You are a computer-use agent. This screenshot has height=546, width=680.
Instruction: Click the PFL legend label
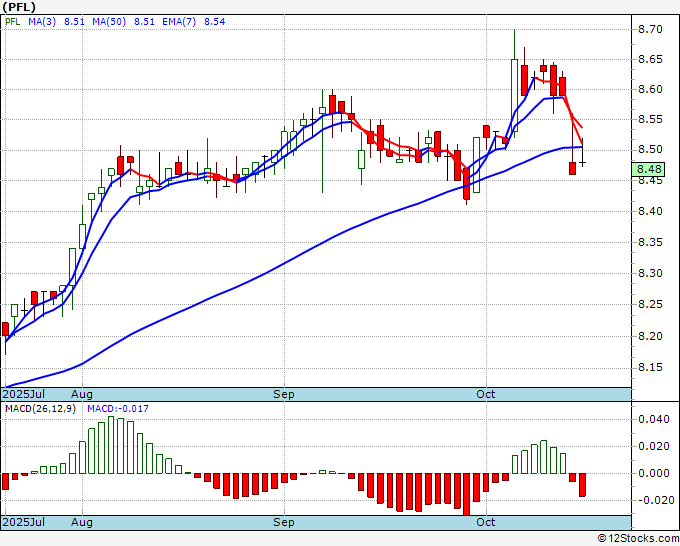[x=13, y=21]
